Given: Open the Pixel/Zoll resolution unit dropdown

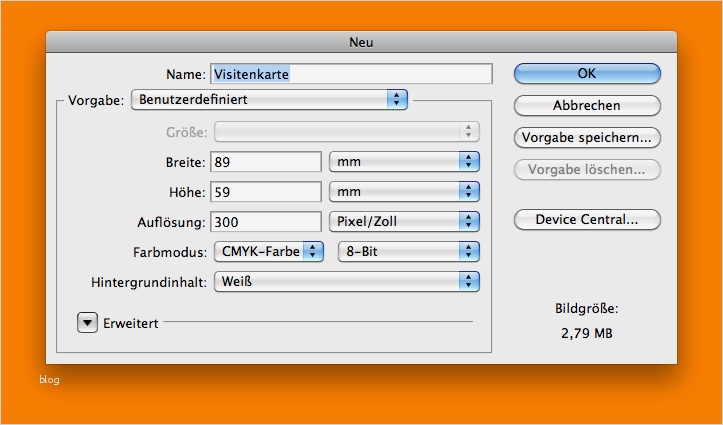Looking at the screenshot, I should click(404, 222).
